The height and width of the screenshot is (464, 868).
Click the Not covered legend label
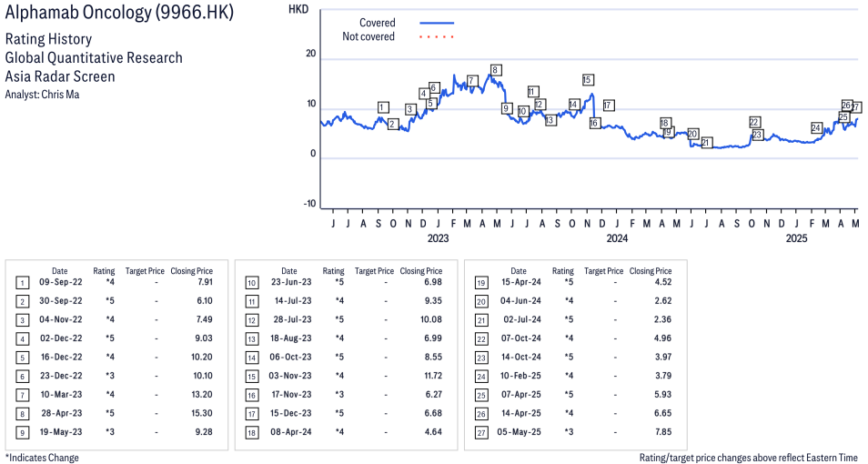click(x=368, y=36)
